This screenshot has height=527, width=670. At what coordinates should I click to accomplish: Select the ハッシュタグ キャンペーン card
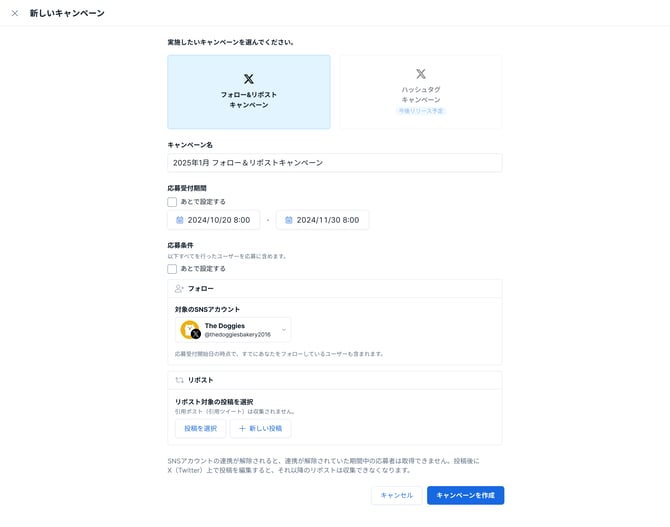click(420, 92)
